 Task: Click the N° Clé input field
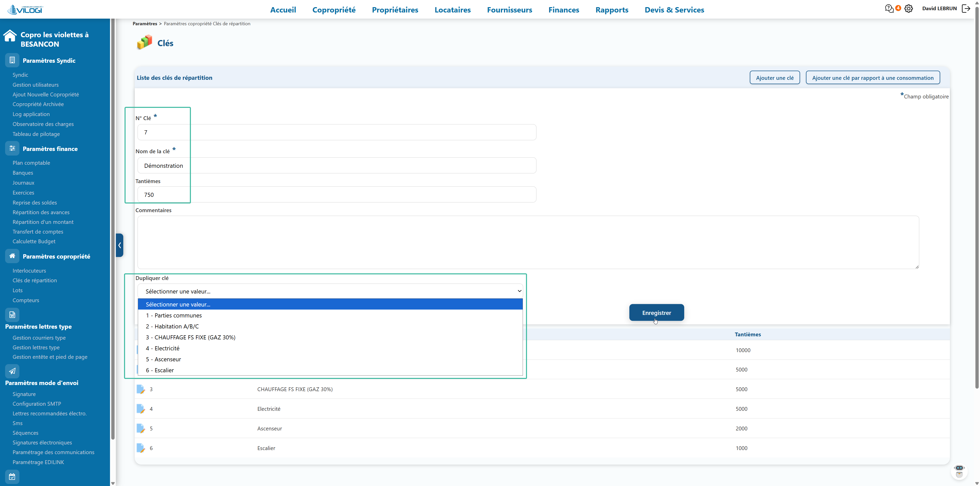(337, 132)
